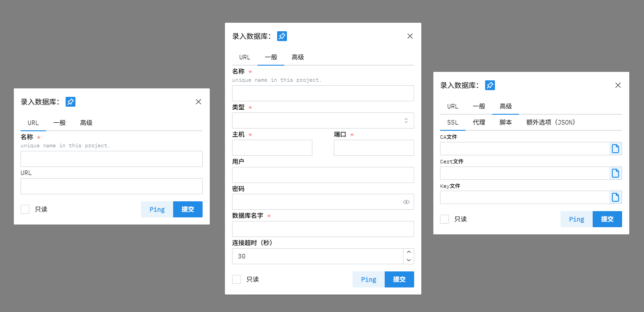This screenshot has width=644, height=312.
Task: Close the URL-tab dialog with X
Action: click(199, 102)
